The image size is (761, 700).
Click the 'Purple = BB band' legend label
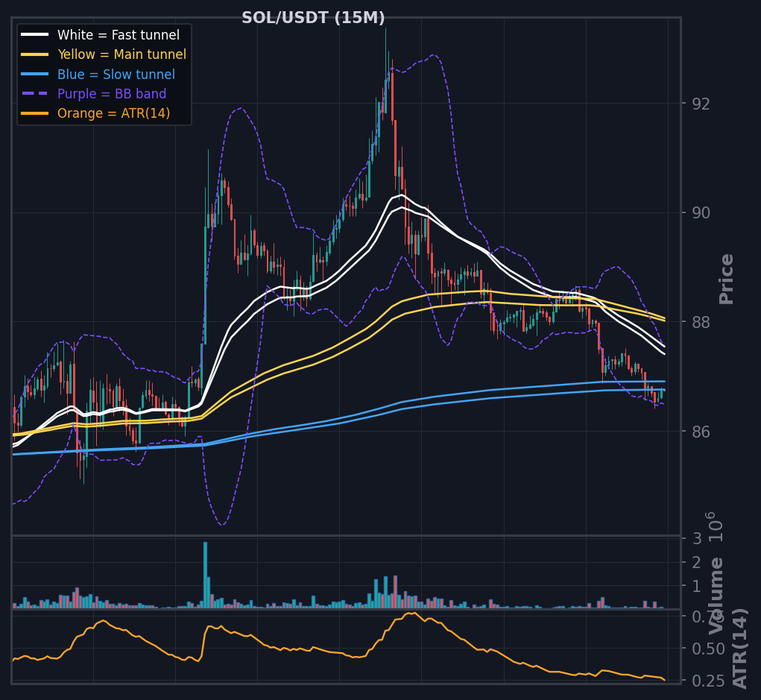(x=112, y=94)
